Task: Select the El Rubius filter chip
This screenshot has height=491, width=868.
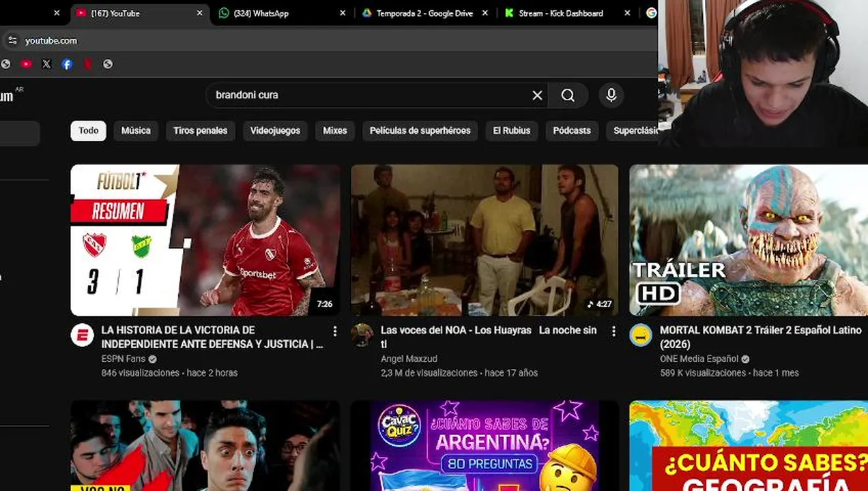Action: click(x=512, y=130)
